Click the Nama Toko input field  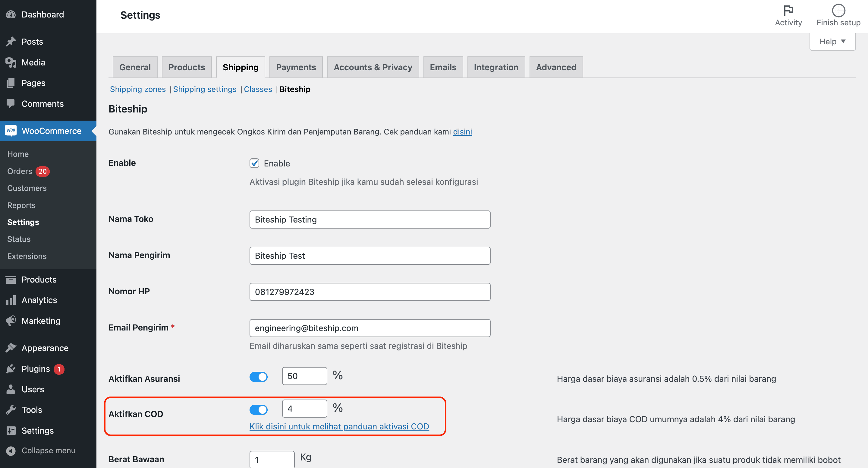point(370,220)
